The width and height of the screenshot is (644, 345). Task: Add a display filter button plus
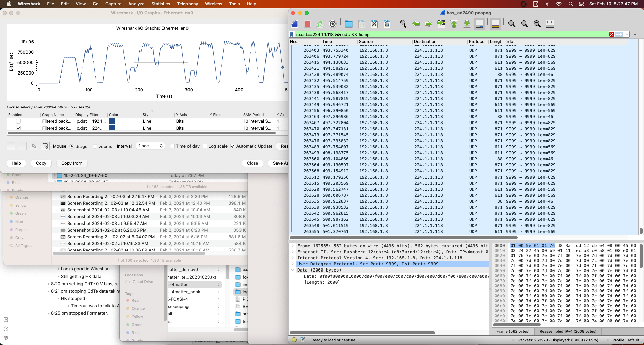pos(635,34)
